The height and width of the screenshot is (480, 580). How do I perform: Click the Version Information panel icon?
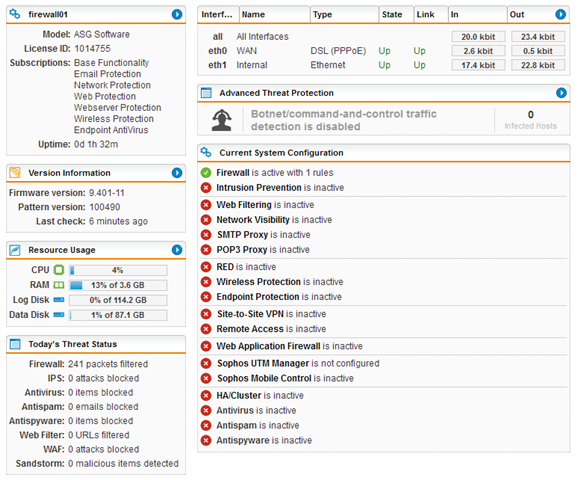[15, 173]
